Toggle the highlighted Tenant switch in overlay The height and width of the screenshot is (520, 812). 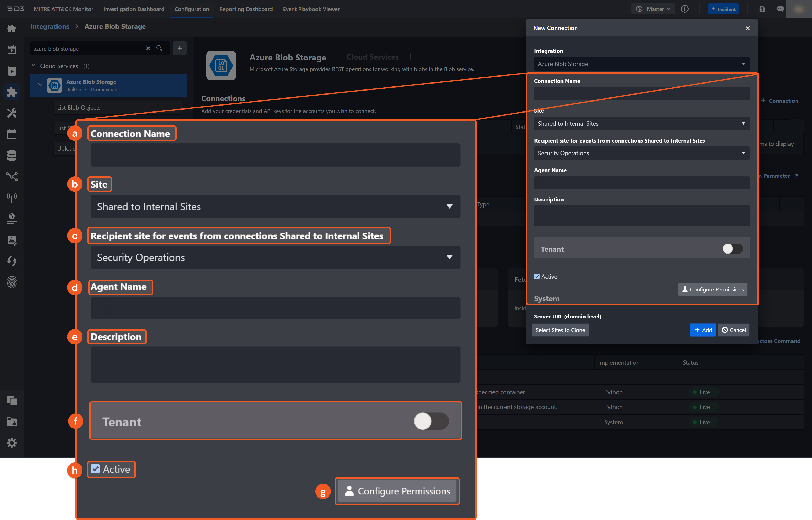click(430, 421)
